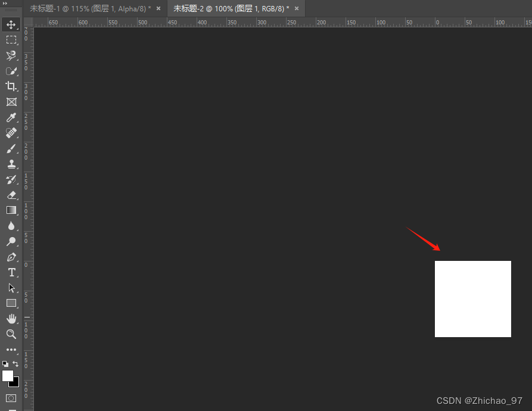532x411 pixels.
Task: Select the Pen tool
Action: [x=11, y=257]
